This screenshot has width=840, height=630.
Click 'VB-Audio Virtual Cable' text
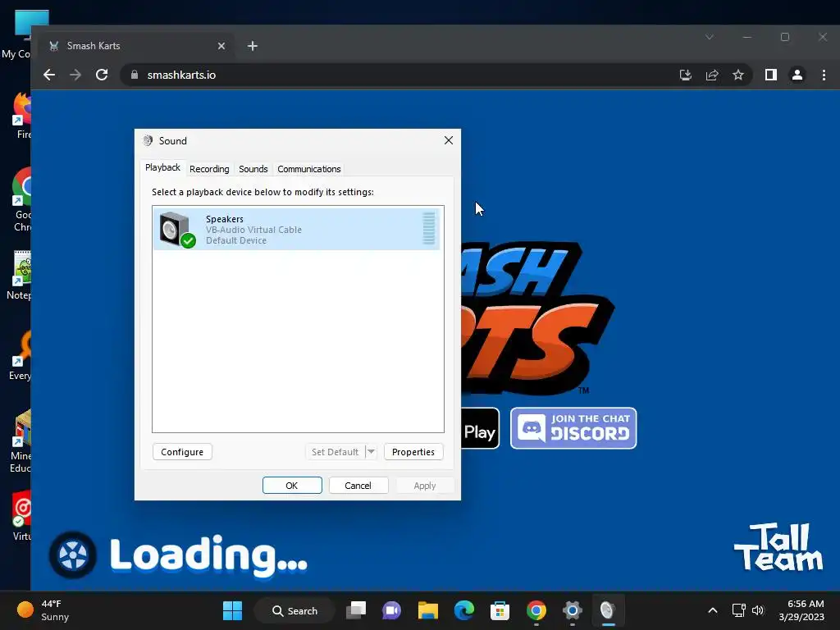coord(254,230)
